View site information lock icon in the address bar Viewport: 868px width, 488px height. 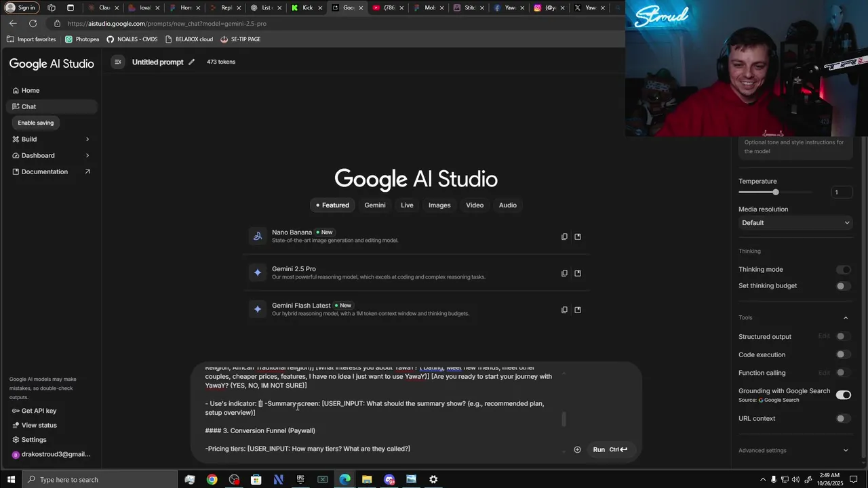(58, 23)
